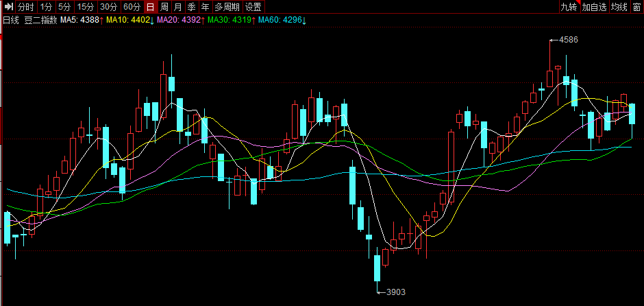
Task: Open 多周期 multi-period view
Action: [x=227, y=7]
